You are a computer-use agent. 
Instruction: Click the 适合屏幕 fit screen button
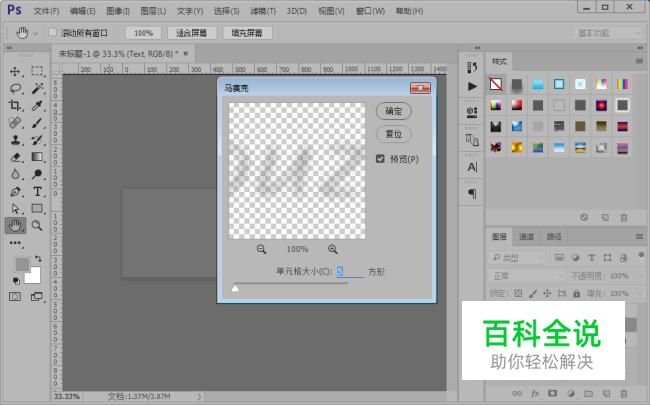click(192, 33)
